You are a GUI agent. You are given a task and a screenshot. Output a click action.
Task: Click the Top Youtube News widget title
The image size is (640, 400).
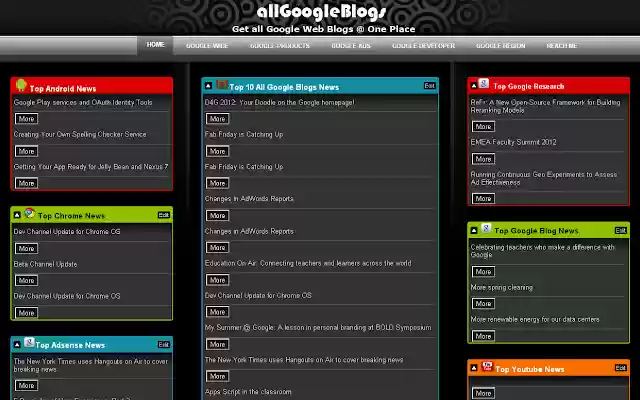pos(530,369)
